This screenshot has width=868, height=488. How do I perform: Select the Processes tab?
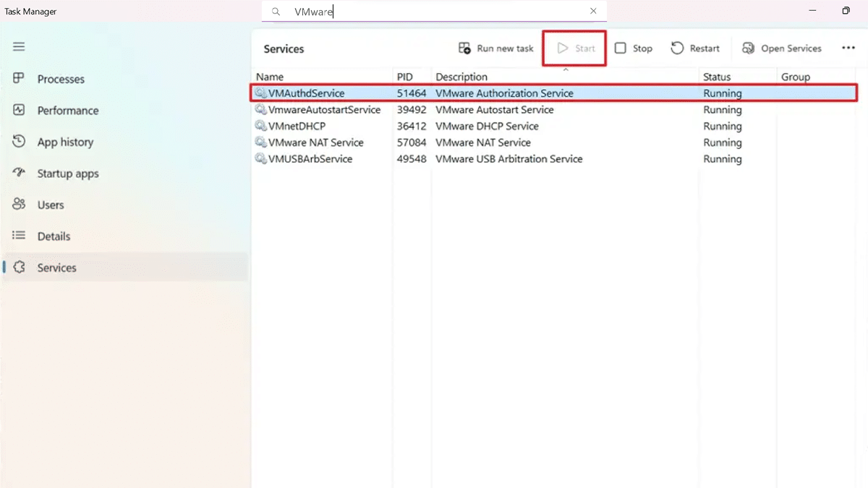pyautogui.click(x=61, y=79)
